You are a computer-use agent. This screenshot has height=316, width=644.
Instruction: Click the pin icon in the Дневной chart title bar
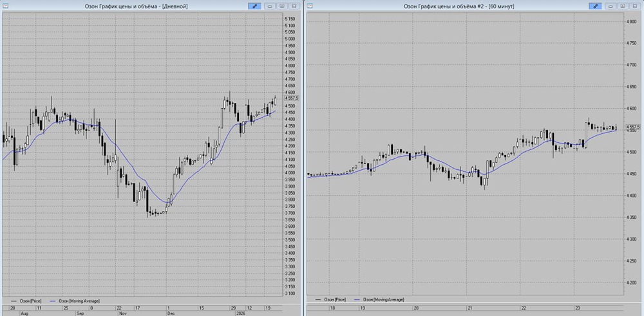coord(254,6)
